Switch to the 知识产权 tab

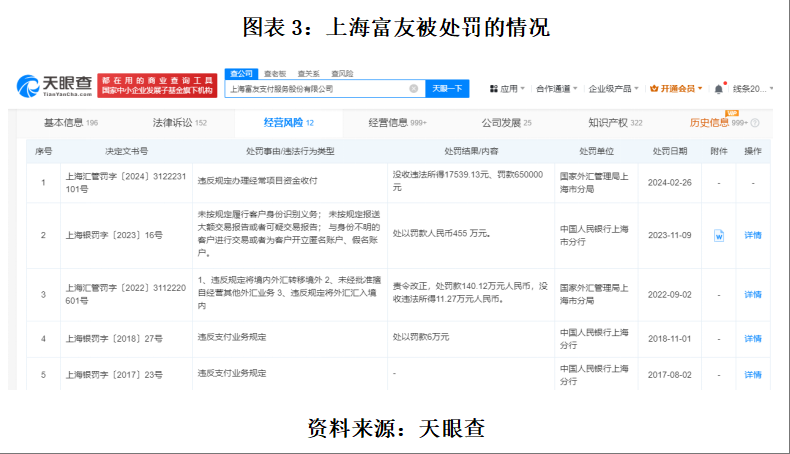[x=613, y=123]
